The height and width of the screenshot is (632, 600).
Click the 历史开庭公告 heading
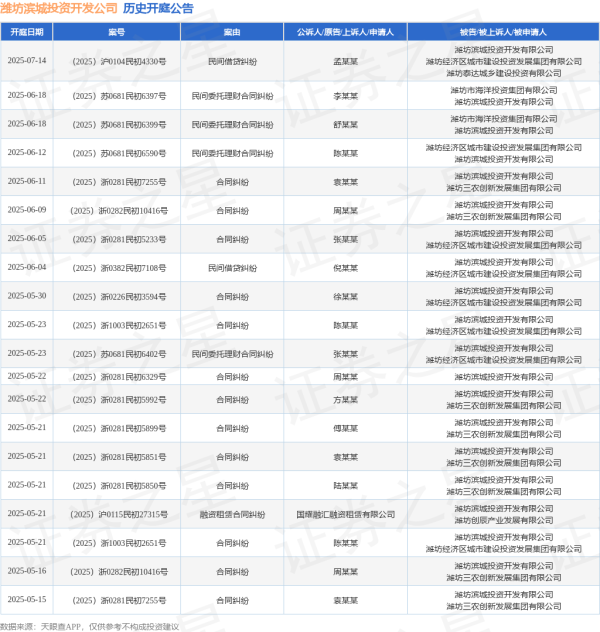pos(158,8)
